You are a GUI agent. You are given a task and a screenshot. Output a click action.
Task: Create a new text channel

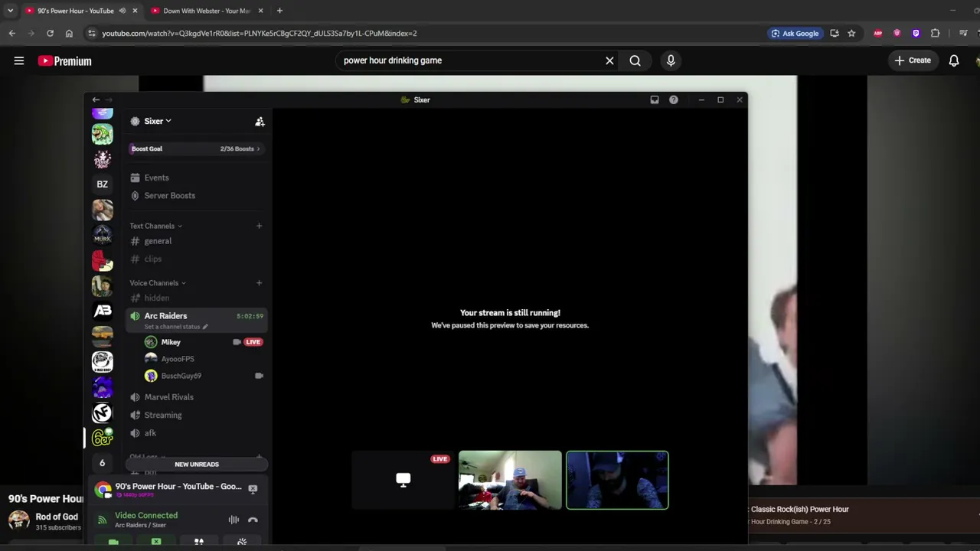[x=259, y=226]
